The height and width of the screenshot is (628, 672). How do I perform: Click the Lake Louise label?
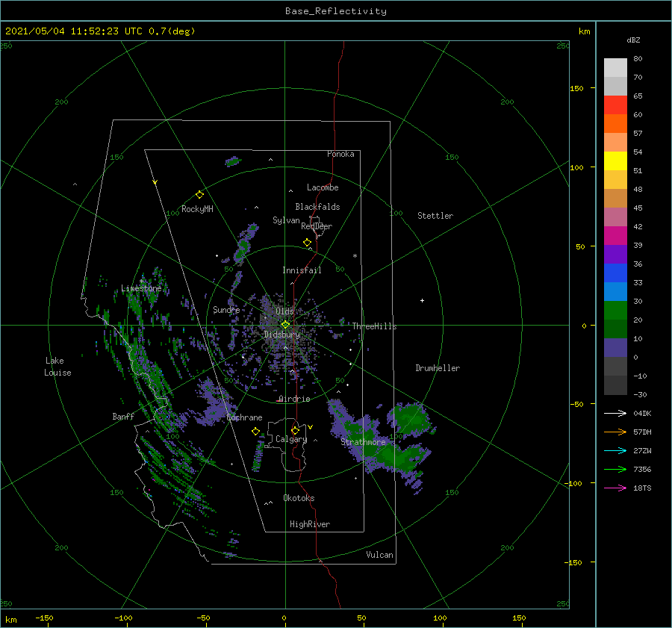coord(57,367)
